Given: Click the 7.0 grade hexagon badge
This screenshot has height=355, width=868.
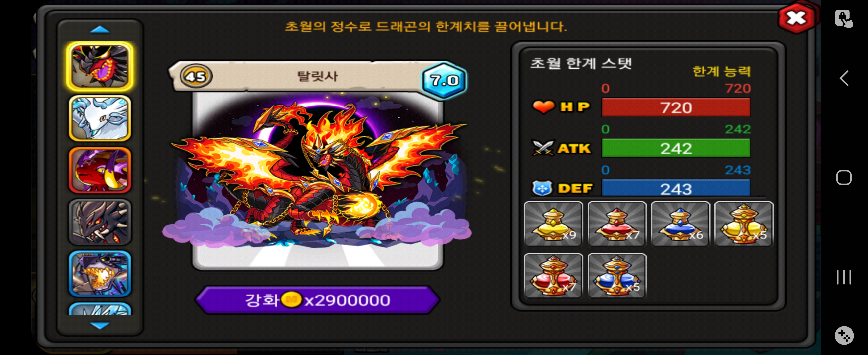Looking at the screenshot, I should [444, 80].
